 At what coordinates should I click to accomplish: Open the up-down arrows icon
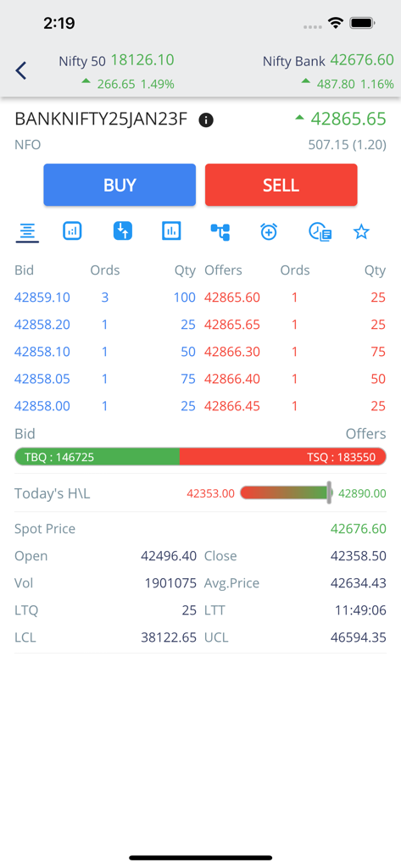point(122,231)
